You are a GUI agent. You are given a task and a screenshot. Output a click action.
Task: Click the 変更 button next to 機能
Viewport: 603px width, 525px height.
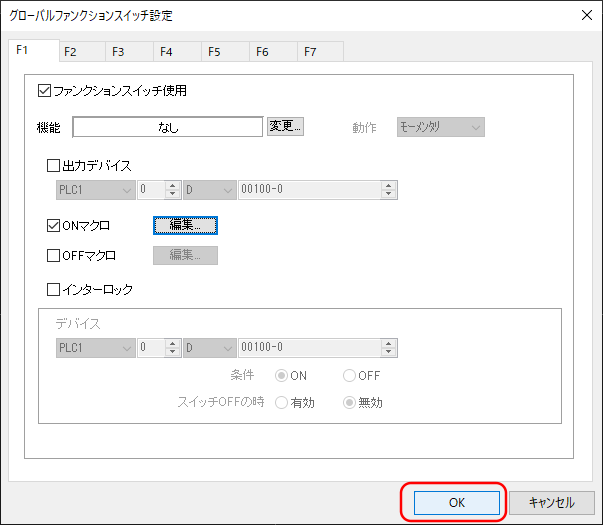point(285,127)
